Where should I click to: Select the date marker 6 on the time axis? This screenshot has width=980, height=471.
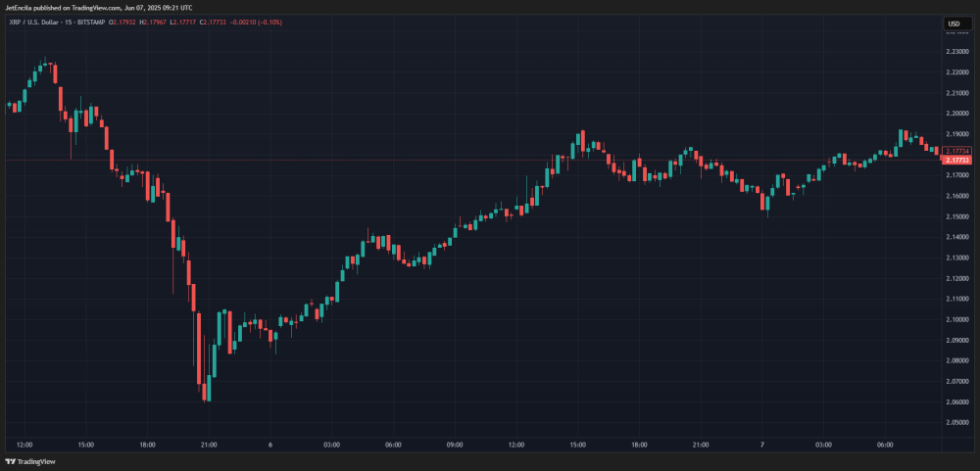click(x=269, y=445)
